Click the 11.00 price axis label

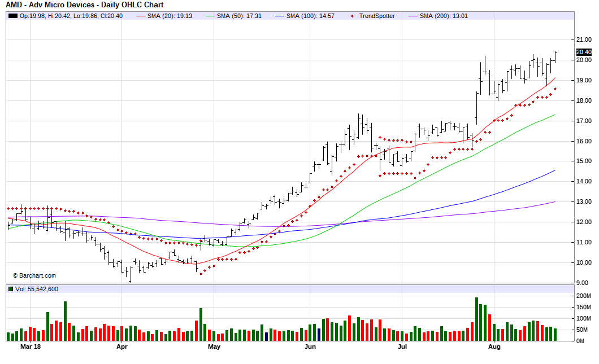[584, 242]
